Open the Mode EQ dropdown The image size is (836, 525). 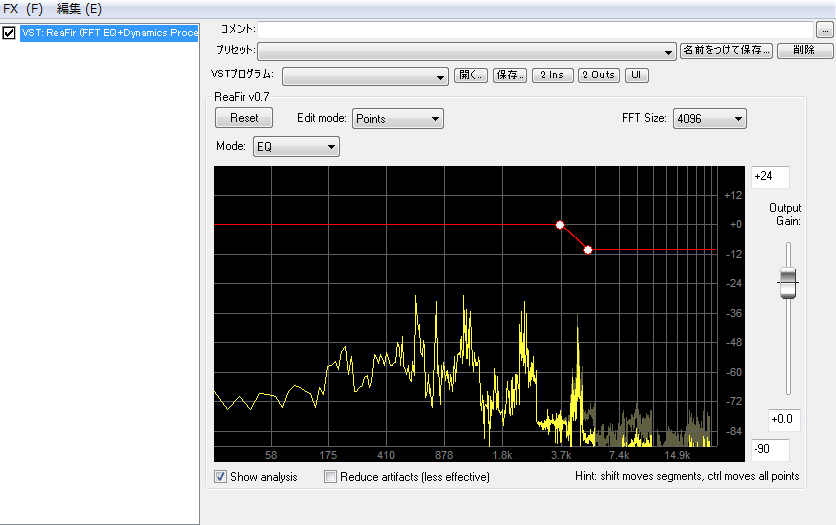[x=296, y=147]
